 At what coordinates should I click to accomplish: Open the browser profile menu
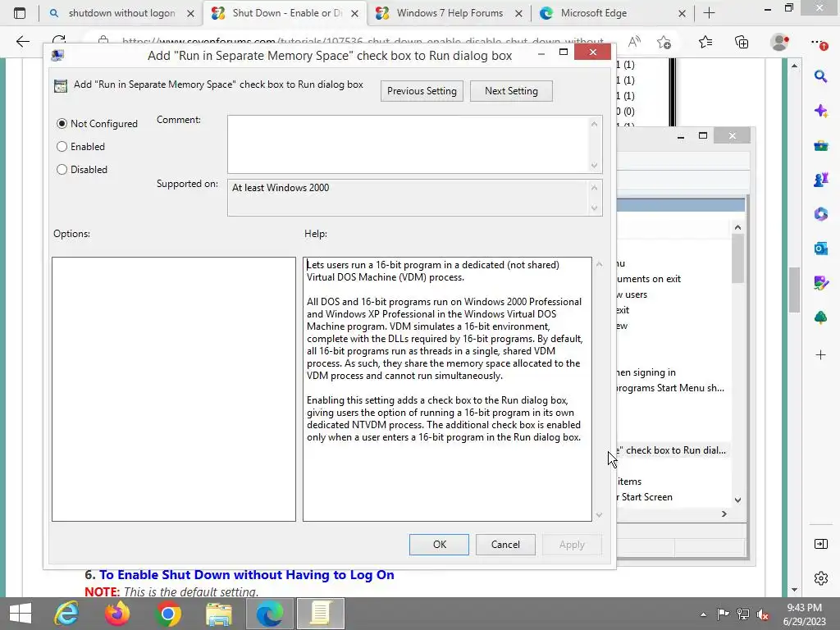point(779,41)
